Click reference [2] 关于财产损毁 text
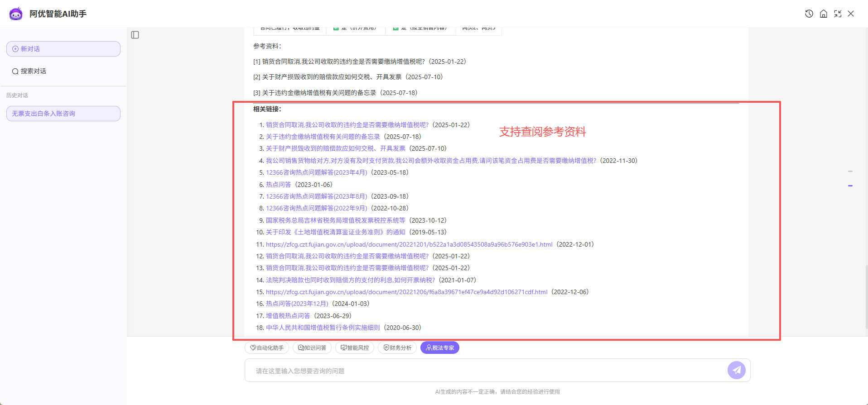Viewport: 868px width, 405px height. pyautogui.click(x=348, y=77)
